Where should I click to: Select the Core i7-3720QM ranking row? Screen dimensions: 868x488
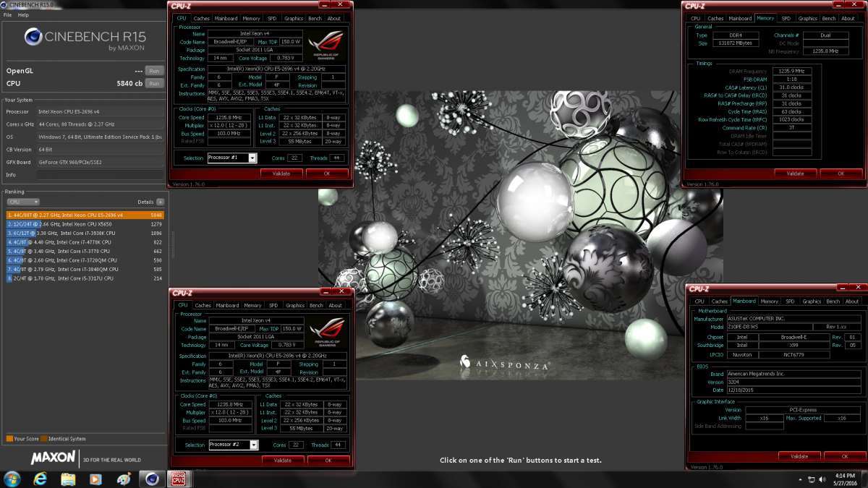[x=85, y=260]
